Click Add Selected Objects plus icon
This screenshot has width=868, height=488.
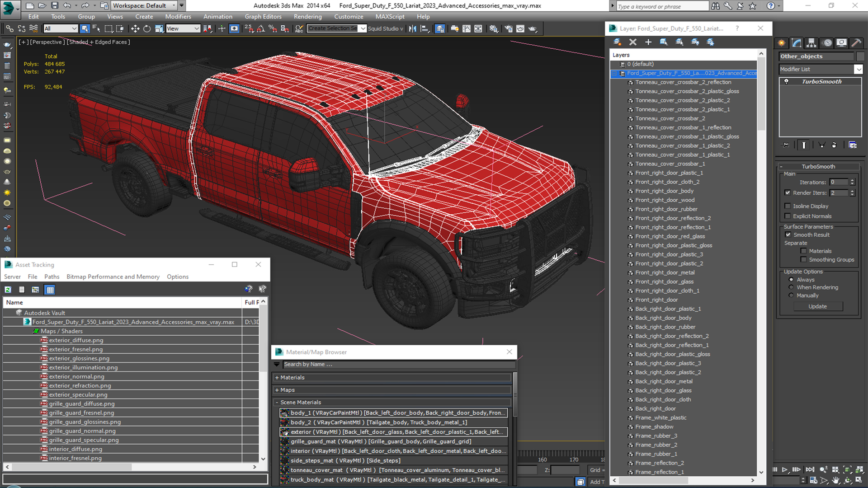point(648,42)
